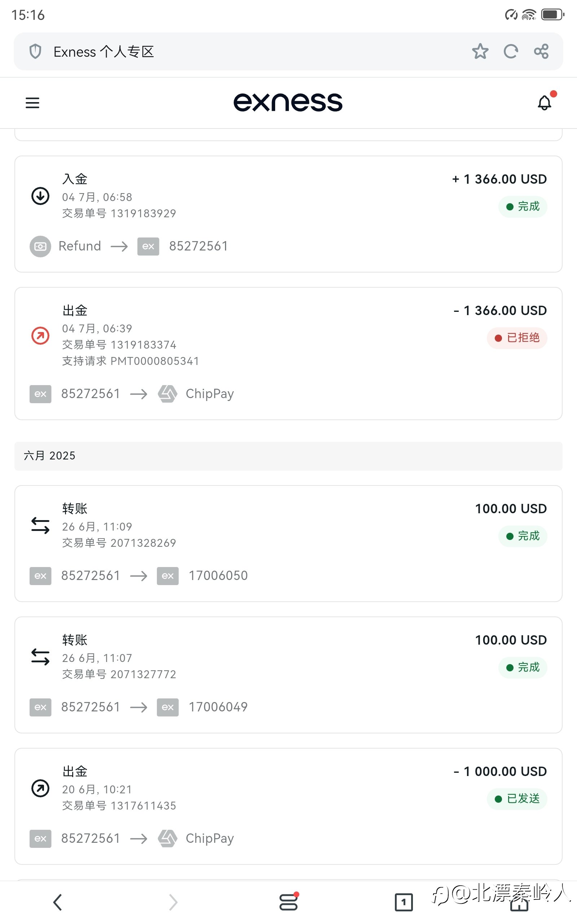
Task: Open the rejected 出金 transaction 1319183374
Action: click(x=288, y=354)
